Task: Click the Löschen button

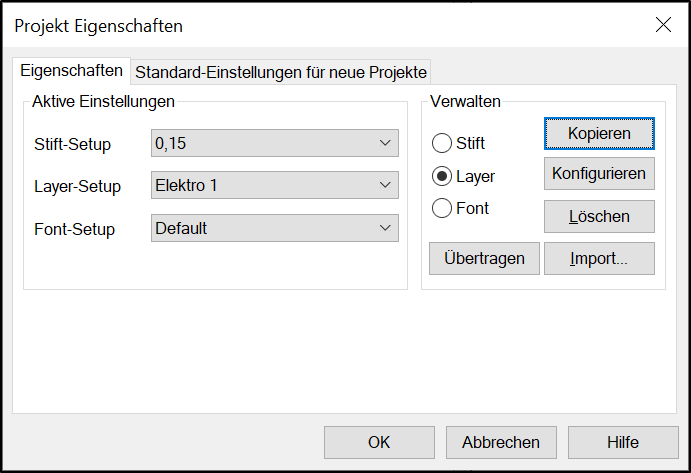Action: pos(599,216)
